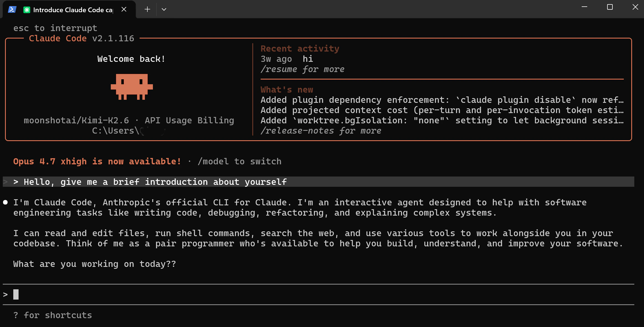Click the "API Usage Billing" label
The height and width of the screenshot is (327, 644).
[189, 120]
